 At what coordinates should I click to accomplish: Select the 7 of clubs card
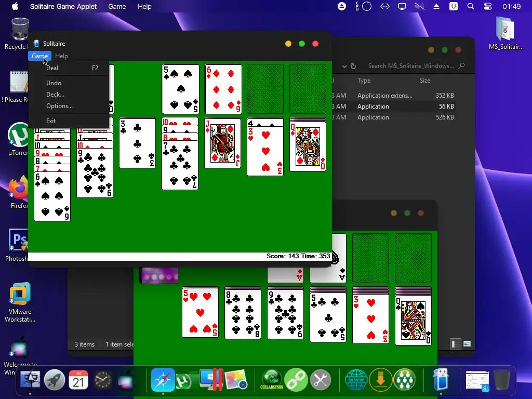point(180,166)
